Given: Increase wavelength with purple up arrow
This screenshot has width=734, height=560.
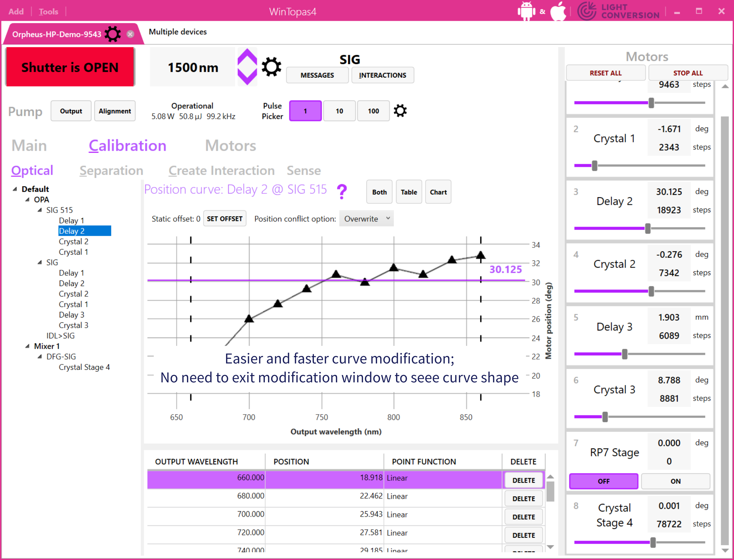Looking at the screenshot, I should coord(247,57).
